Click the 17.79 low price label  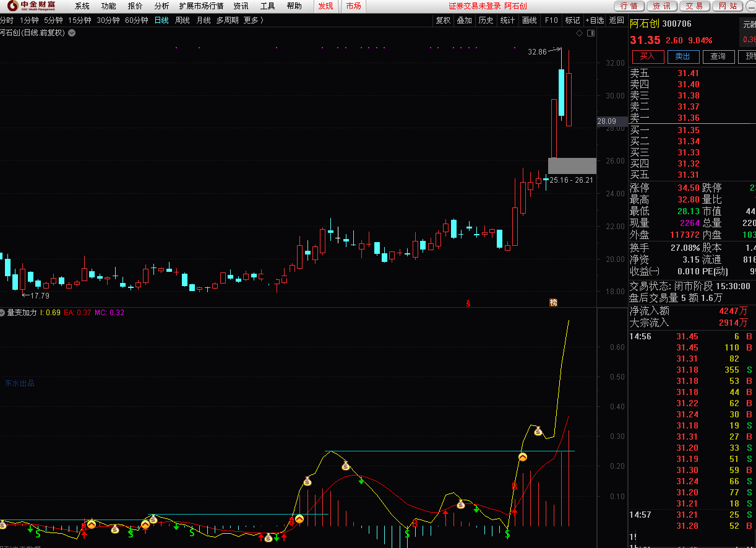point(40,295)
